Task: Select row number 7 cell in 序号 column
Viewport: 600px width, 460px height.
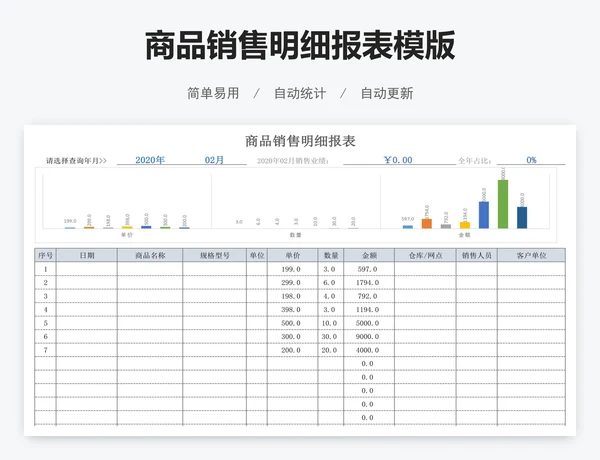Action: [x=46, y=350]
